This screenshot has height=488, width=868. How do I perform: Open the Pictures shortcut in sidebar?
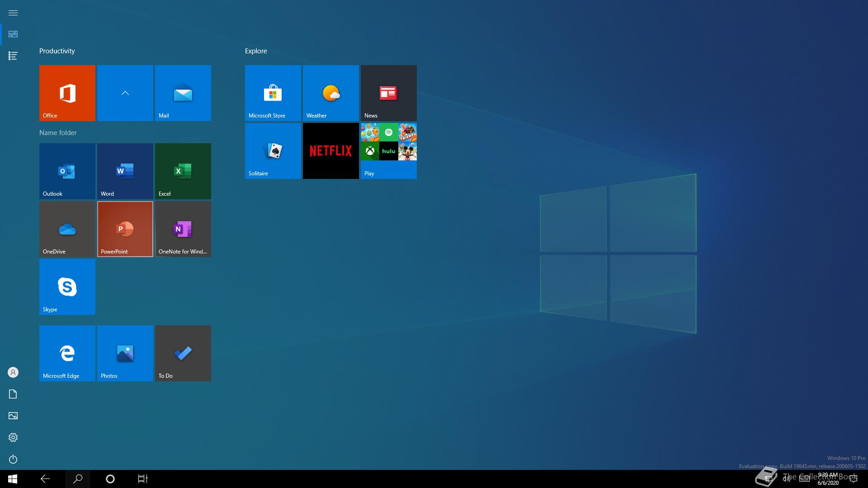pyautogui.click(x=13, y=416)
